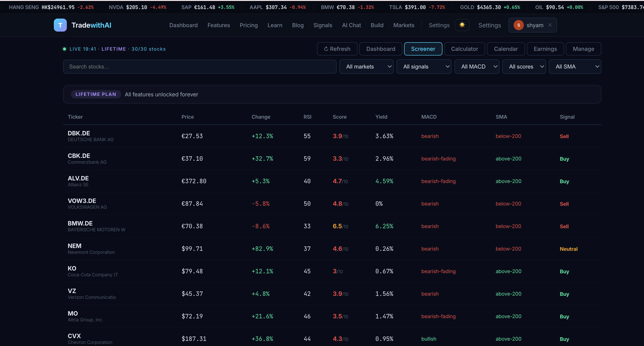Open the CBK.DE Commerzbank row
This screenshot has height=346, width=644.
coord(332,159)
